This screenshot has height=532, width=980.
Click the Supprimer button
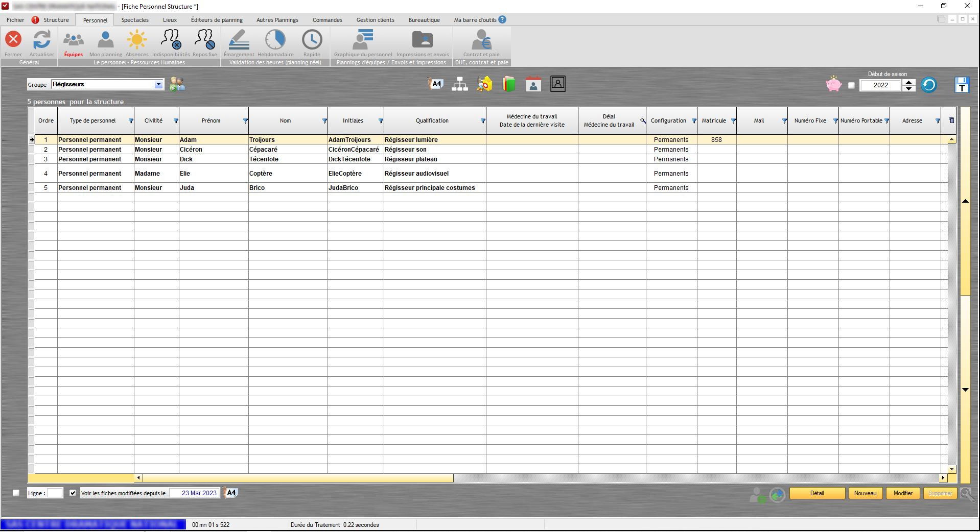pos(940,493)
